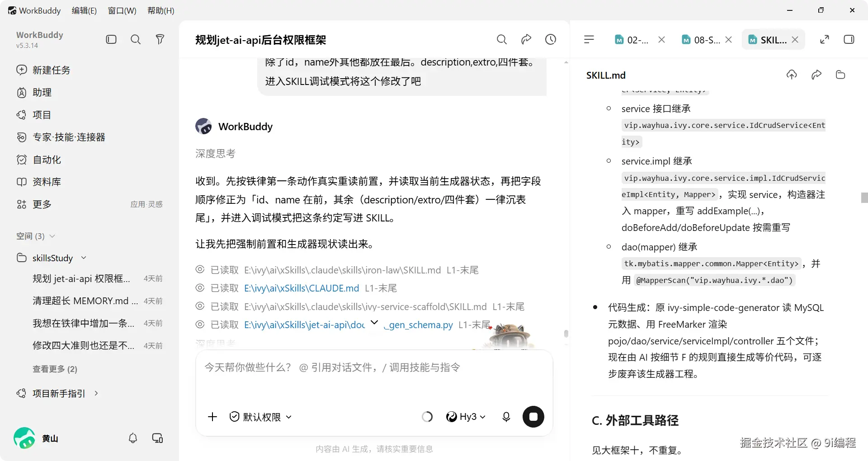The image size is (868, 461).
Task: Collapse the 空间 (3) spaces group
Action: coord(52,236)
